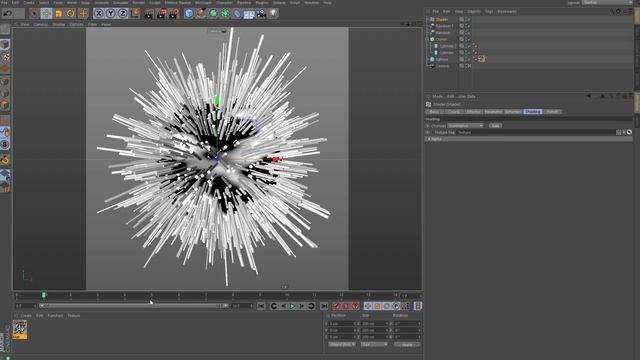Click the Texture Tag link field
640x360 pixels.
pos(535,132)
